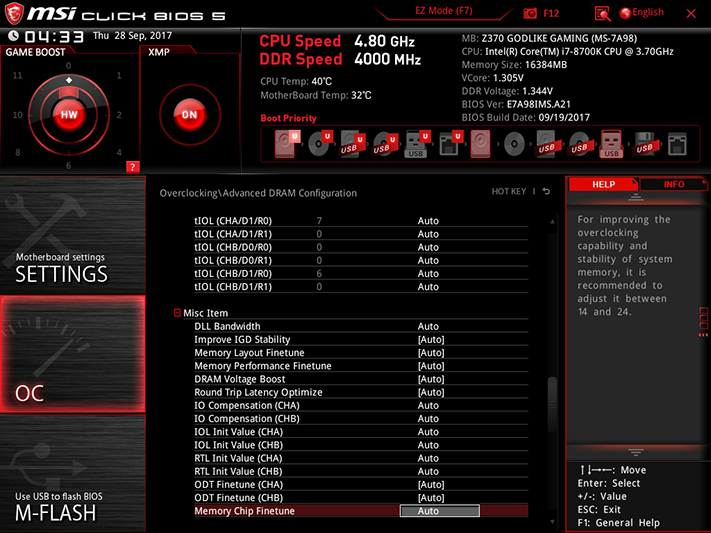Edit IO Compensation (CHA) value
The height and width of the screenshot is (533, 711).
tap(428, 406)
